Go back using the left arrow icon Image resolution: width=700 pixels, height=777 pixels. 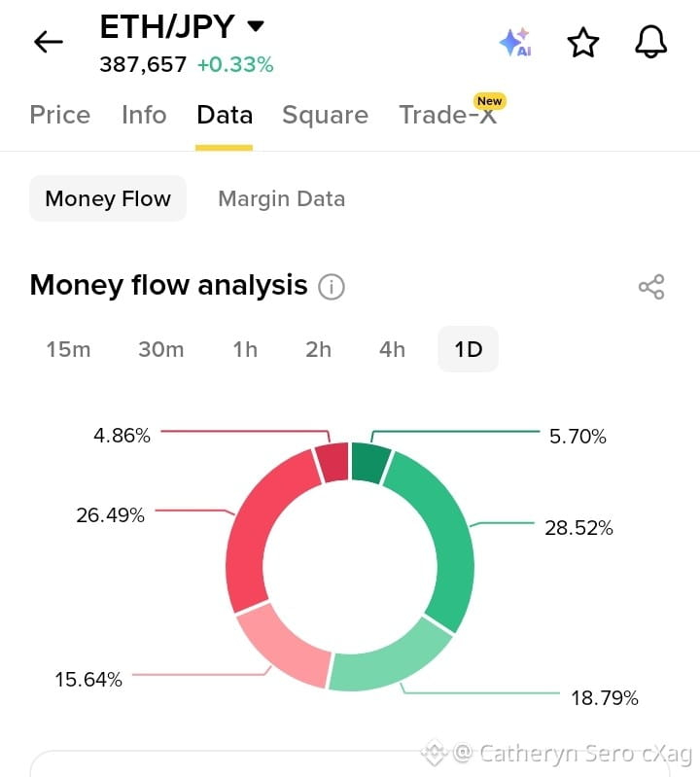pyautogui.click(x=48, y=42)
